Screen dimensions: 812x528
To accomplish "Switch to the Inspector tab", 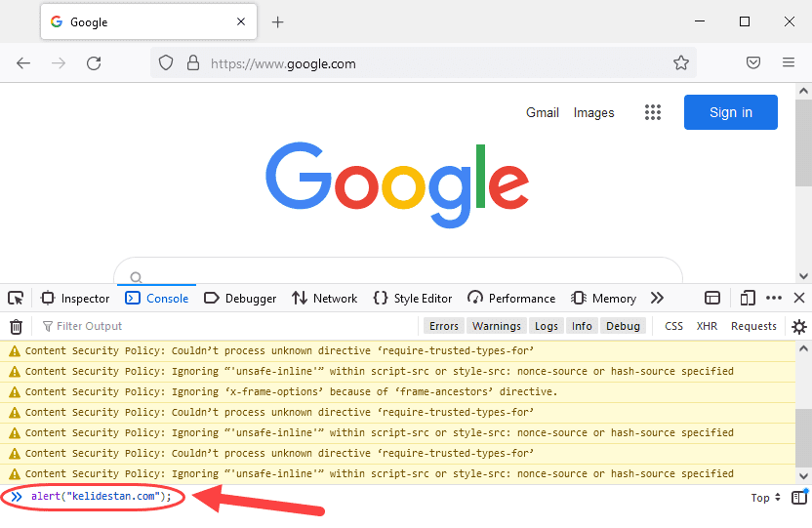I will [x=75, y=299].
